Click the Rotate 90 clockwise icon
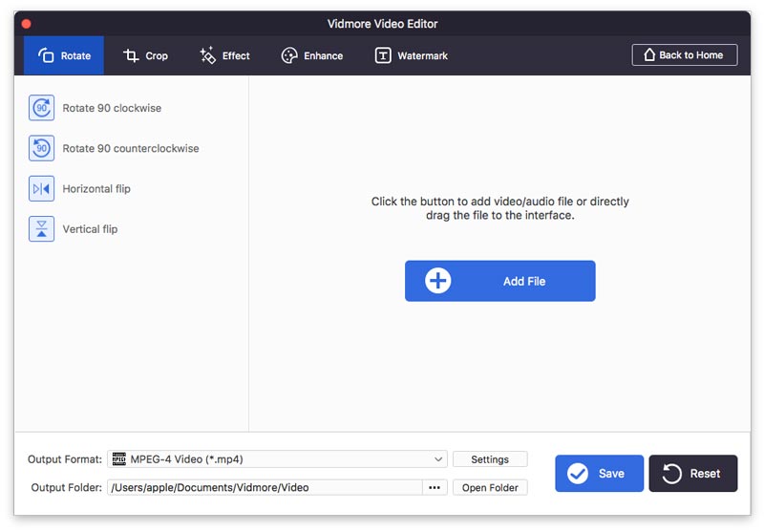Viewport: 764px width, 532px height. click(x=41, y=108)
